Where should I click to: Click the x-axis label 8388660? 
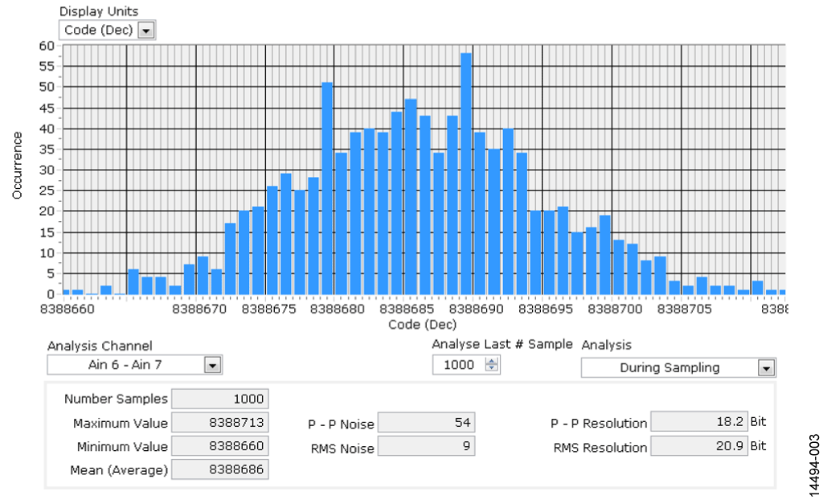68,309
